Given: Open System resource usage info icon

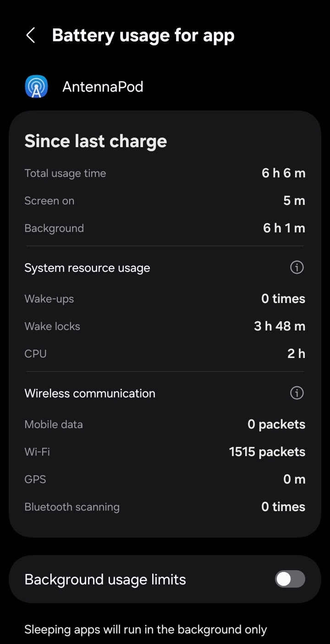Looking at the screenshot, I should [x=297, y=267].
